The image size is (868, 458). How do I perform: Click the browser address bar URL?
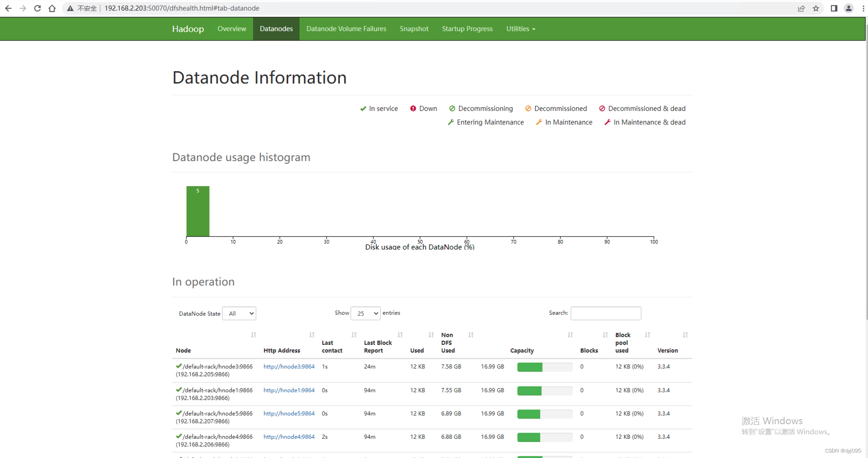click(182, 8)
